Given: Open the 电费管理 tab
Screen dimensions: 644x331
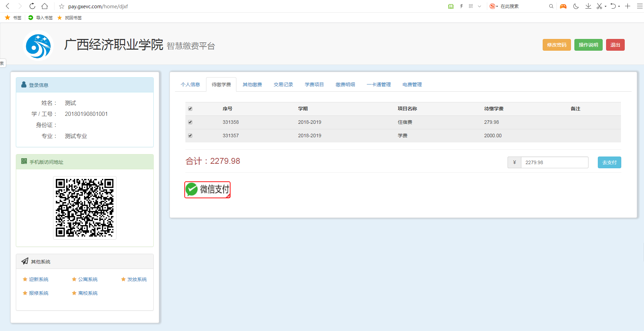Looking at the screenshot, I should click(x=412, y=84).
